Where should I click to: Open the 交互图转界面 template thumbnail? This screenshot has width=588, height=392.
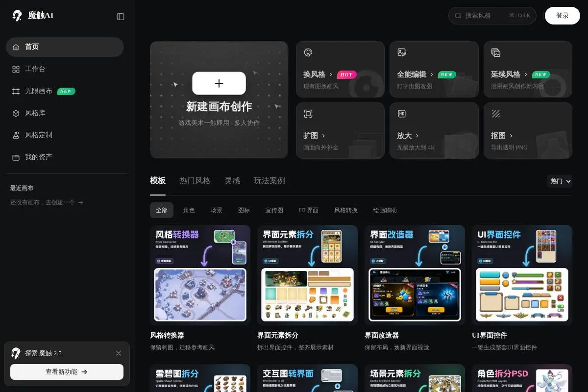pyautogui.click(x=307, y=378)
